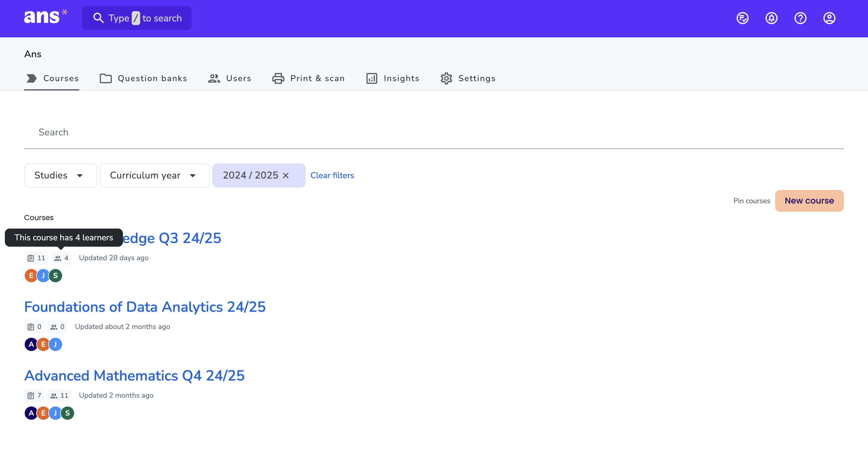This screenshot has width=868, height=468.
Task: Click the New course button
Action: [x=809, y=201]
